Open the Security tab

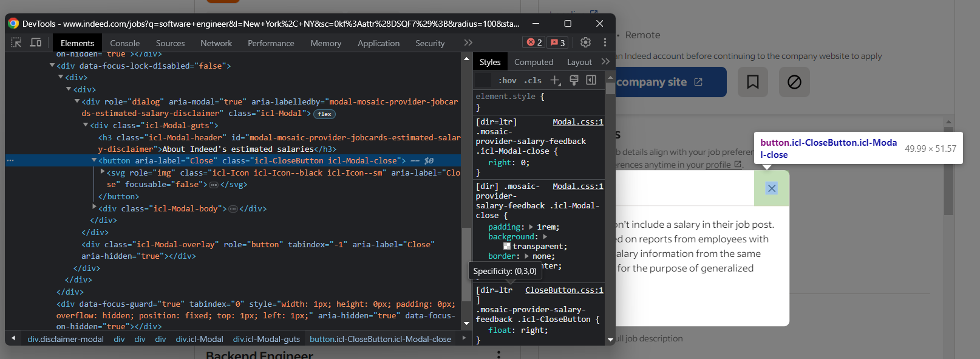click(x=430, y=43)
